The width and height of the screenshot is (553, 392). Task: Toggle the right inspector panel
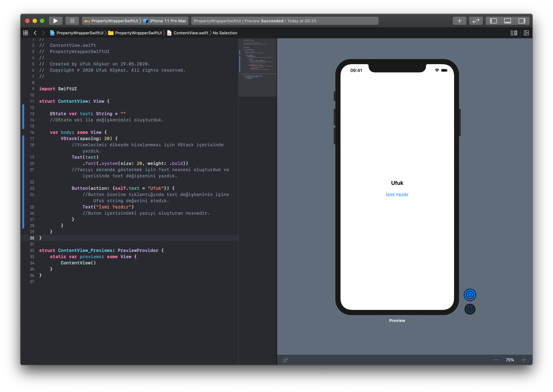click(522, 21)
